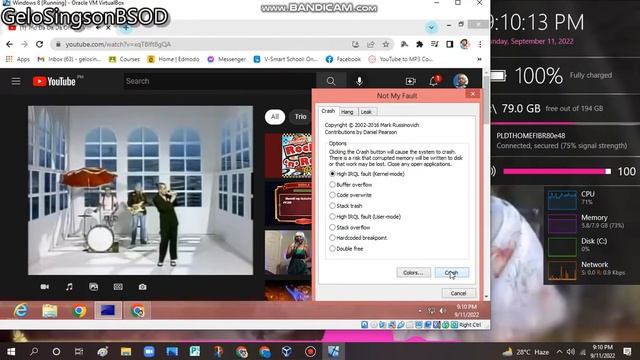Go back in Chrome browser
640x360 pixels.
coord(9,44)
